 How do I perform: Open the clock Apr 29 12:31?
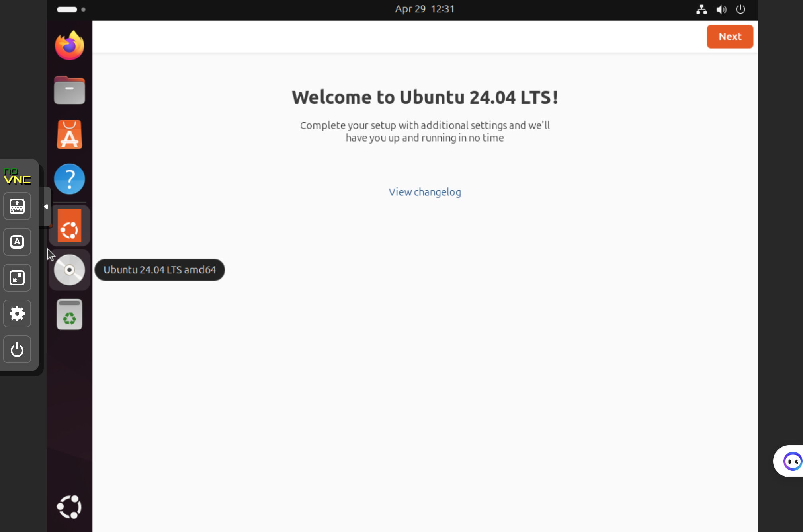pos(424,9)
